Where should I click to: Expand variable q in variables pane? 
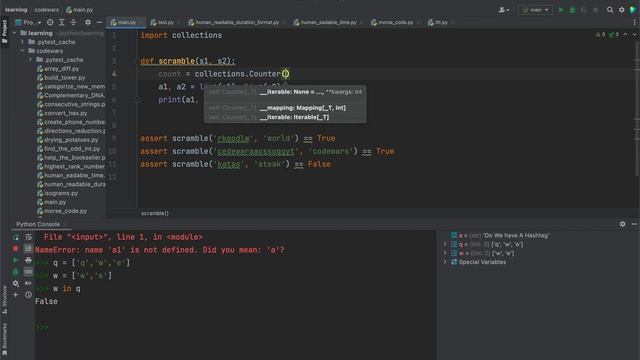pyautogui.click(x=445, y=244)
